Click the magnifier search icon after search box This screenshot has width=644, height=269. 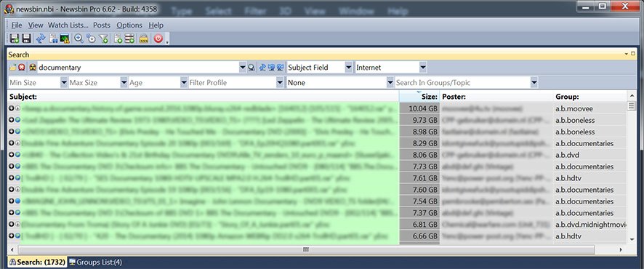[251, 68]
